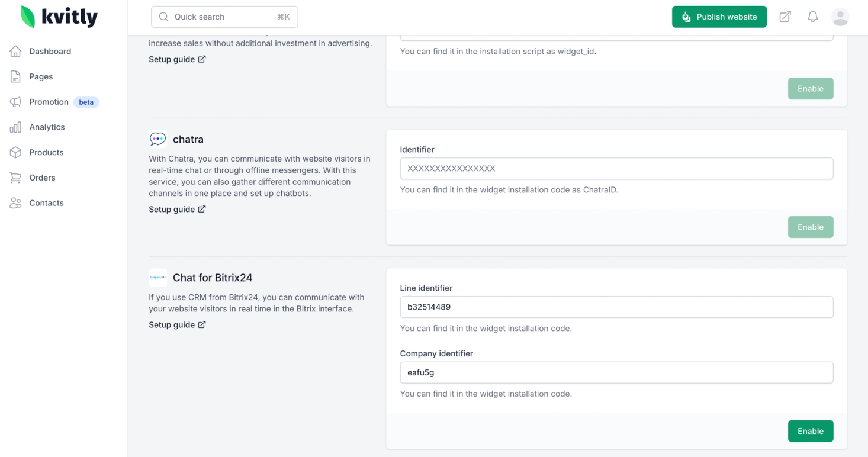Open the topmost Setup guide link
868x457 pixels.
[177, 59]
